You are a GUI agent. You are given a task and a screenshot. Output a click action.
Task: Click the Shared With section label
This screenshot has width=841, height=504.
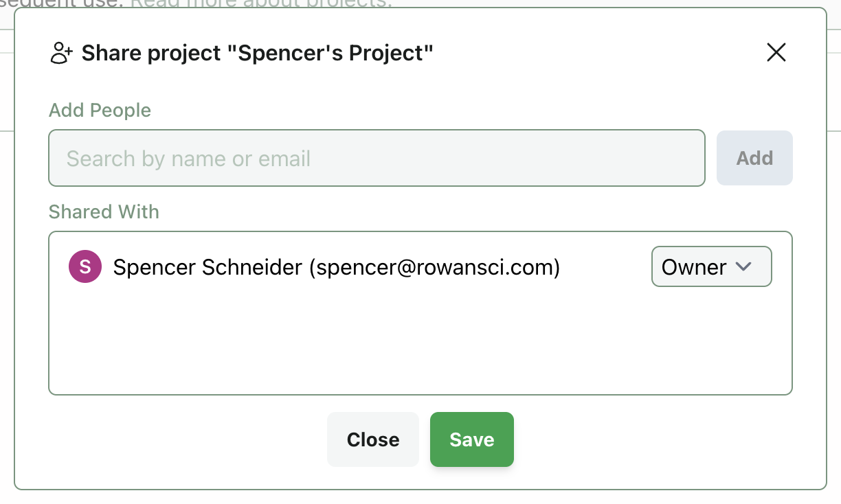104,211
